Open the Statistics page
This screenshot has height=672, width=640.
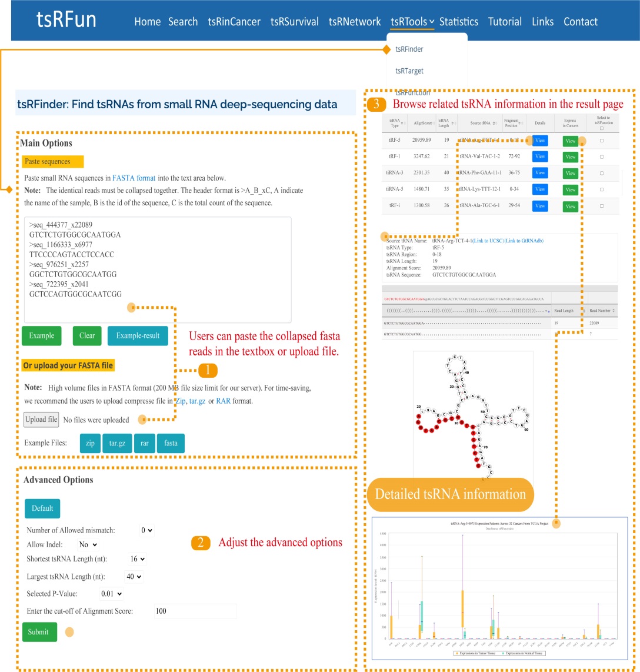point(459,21)
